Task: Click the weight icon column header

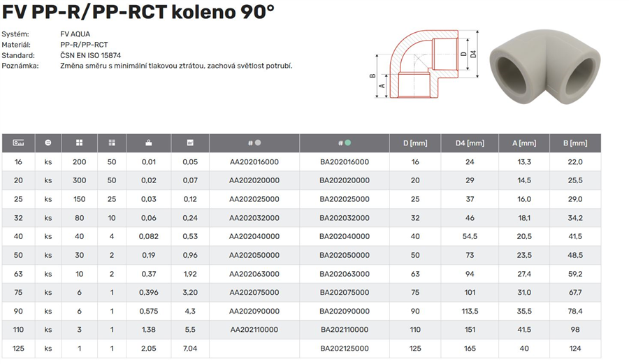Action: (x=148, y=143)
